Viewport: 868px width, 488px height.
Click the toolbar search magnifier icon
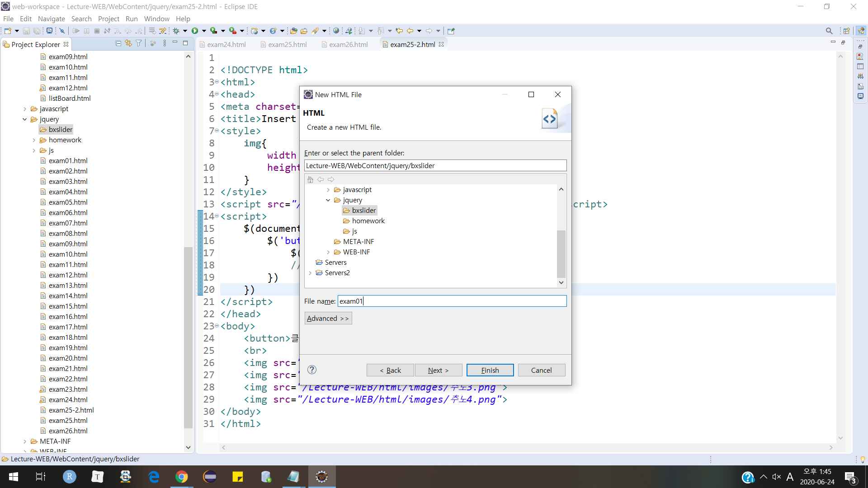coord(829,31)
